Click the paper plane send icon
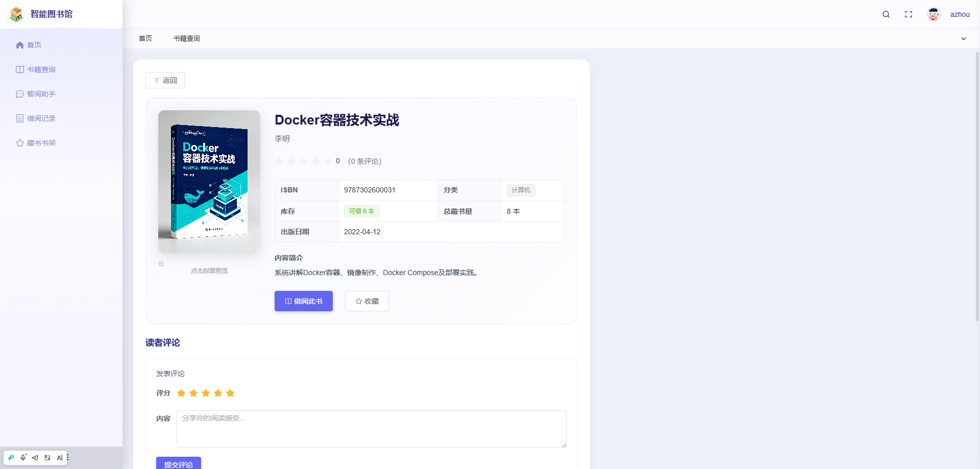 click(x=35, y=458)
